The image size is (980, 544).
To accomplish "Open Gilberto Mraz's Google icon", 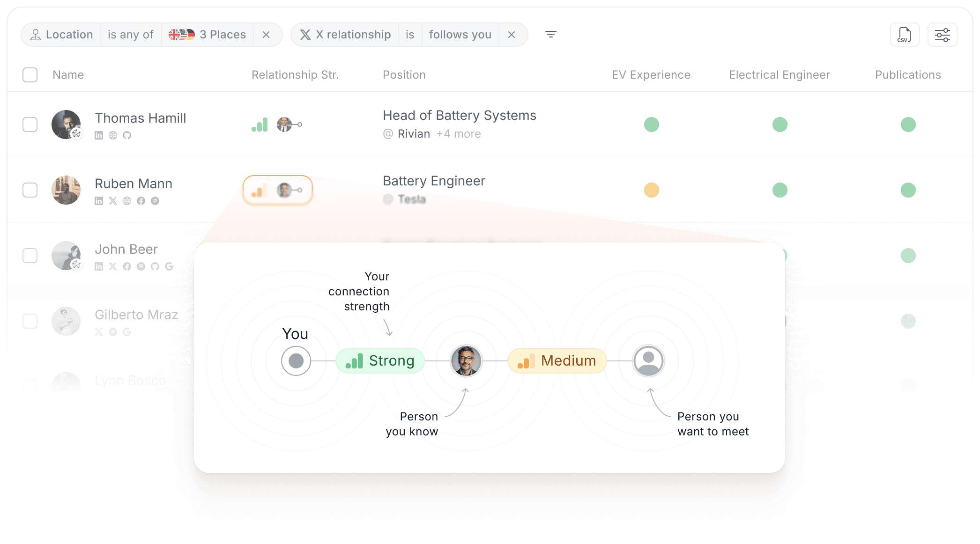I will tap(127, 332).
